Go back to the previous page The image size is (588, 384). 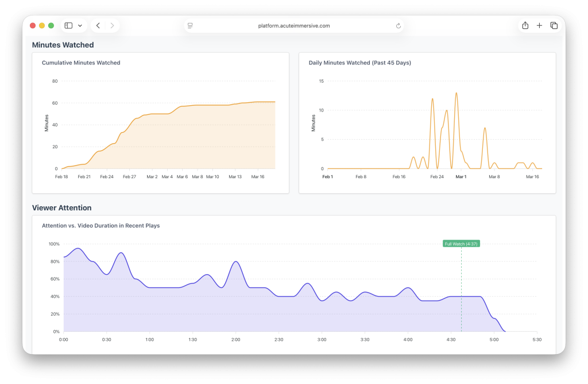(x=98, y=25)
